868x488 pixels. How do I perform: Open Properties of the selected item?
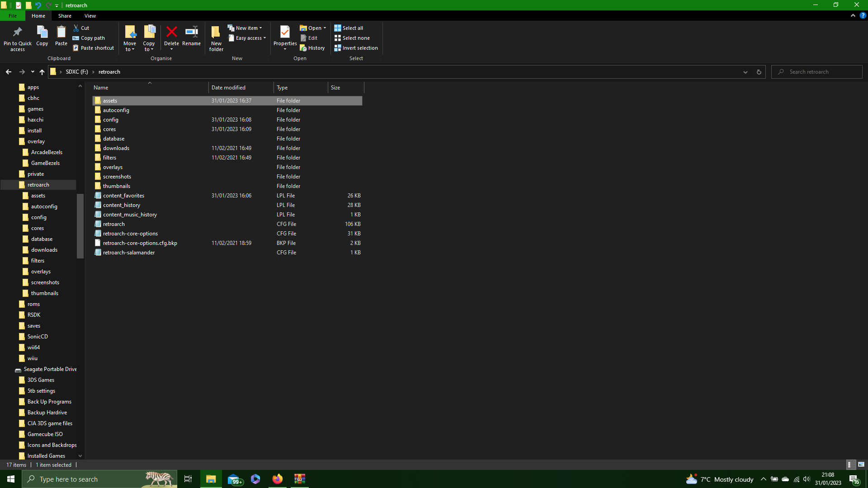(285, 38)
